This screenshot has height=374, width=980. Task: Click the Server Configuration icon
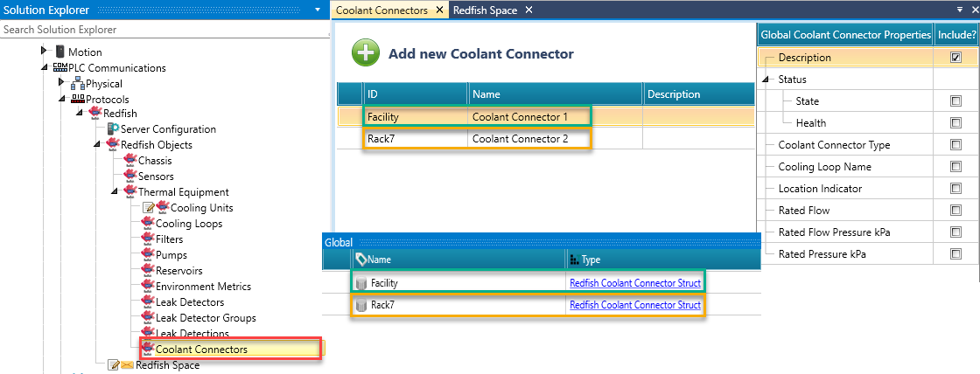pos(113,129)
